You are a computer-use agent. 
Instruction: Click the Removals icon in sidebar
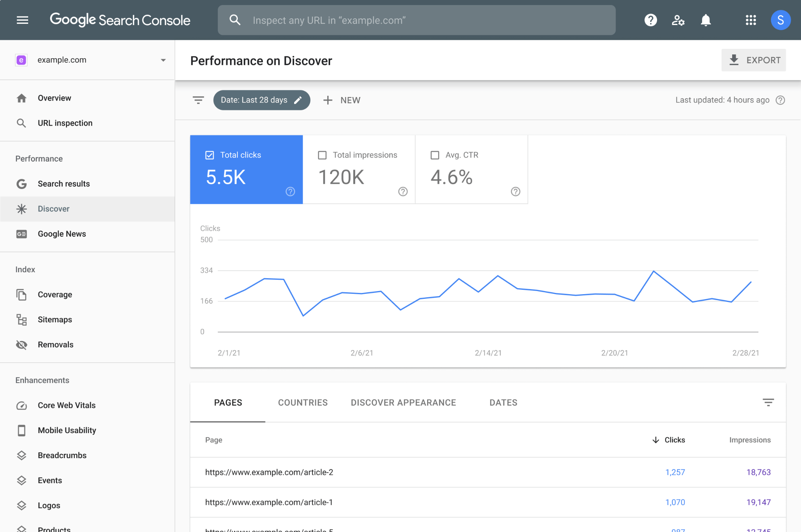point(22,344)
